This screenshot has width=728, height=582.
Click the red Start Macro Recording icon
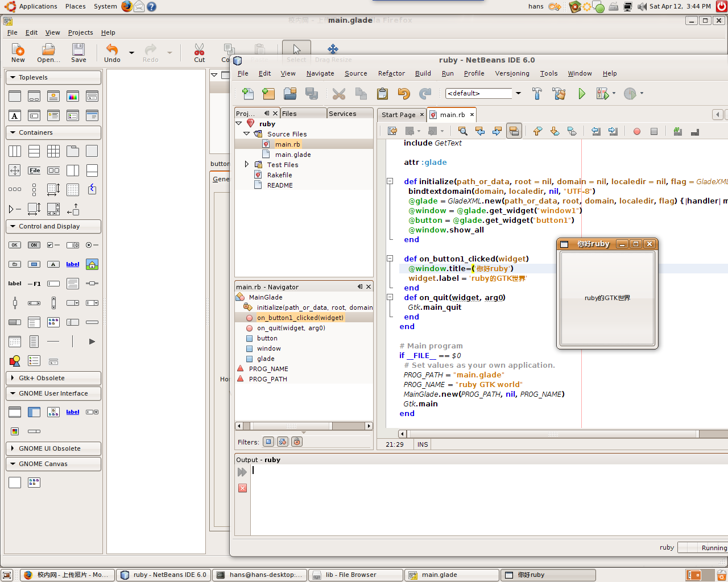[x=637, y=131]
